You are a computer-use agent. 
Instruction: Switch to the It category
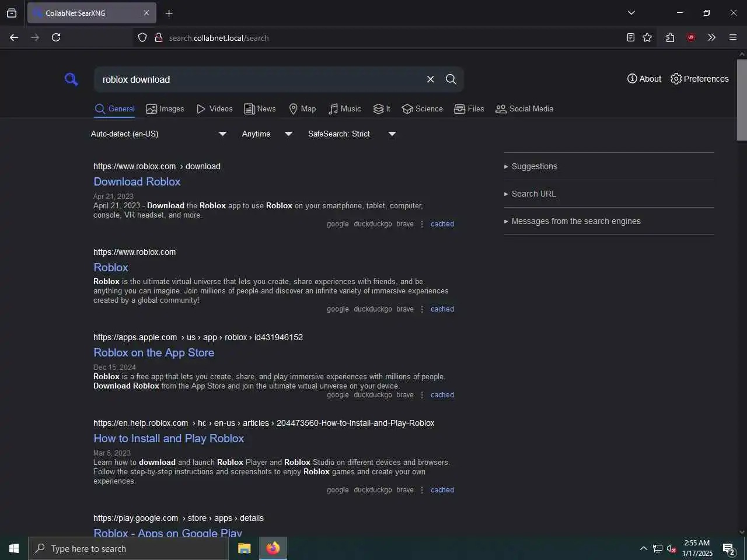(x=382, y=109)
